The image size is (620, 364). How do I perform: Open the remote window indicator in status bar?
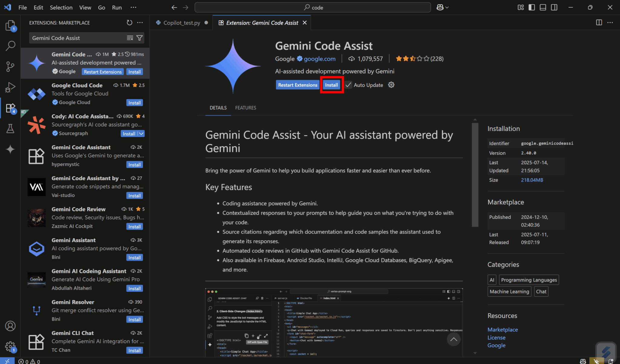pyautogui.click(x=7, y=361)
